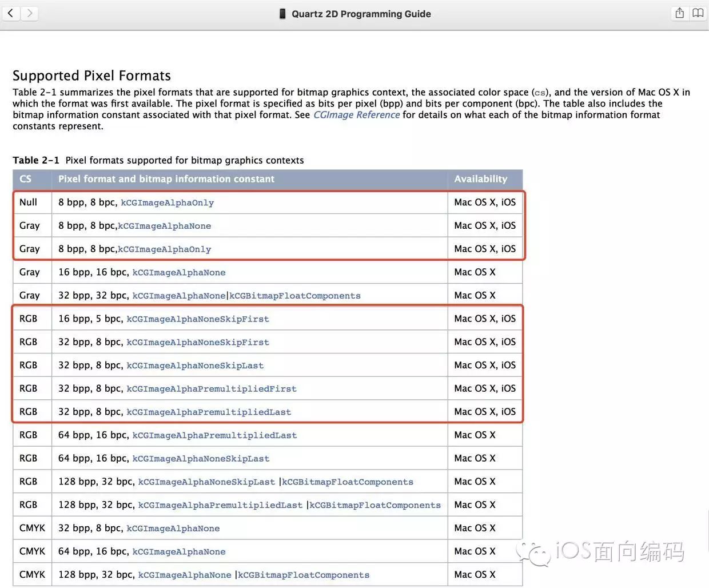Open kCGImageAlphaNone link in CMYK 64 bpp row

pyautogui.click(x=179, y=552)
